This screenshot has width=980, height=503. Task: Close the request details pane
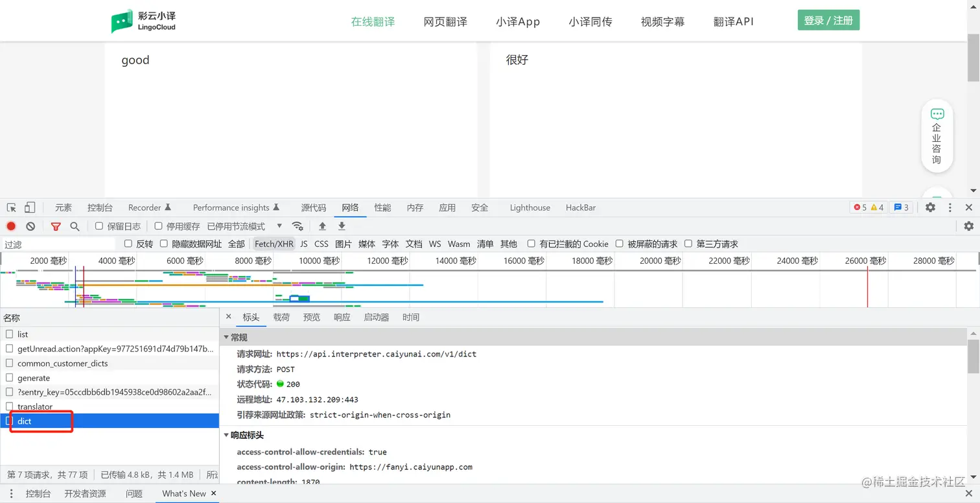tap(228, 317)
